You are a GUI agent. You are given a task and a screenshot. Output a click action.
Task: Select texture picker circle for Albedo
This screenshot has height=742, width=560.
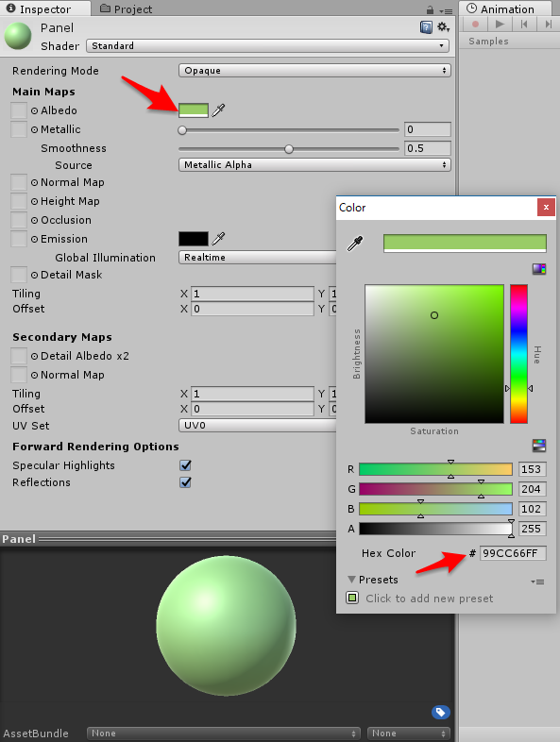[35, 110]
